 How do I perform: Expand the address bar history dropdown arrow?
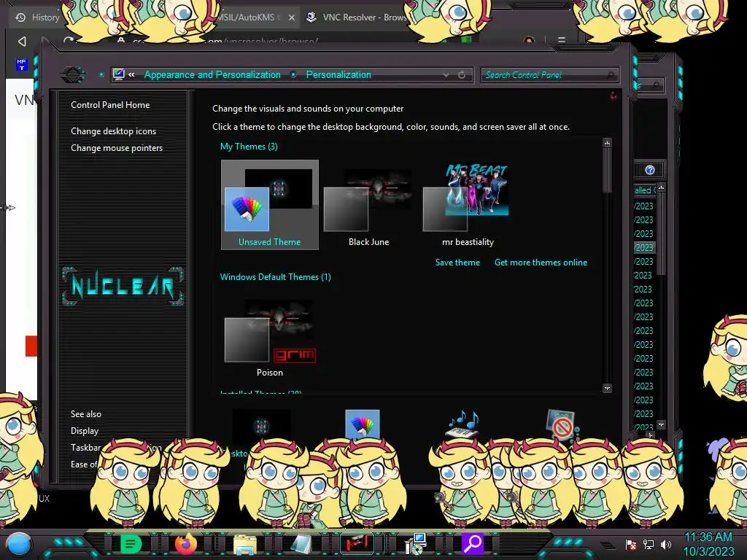446,75
